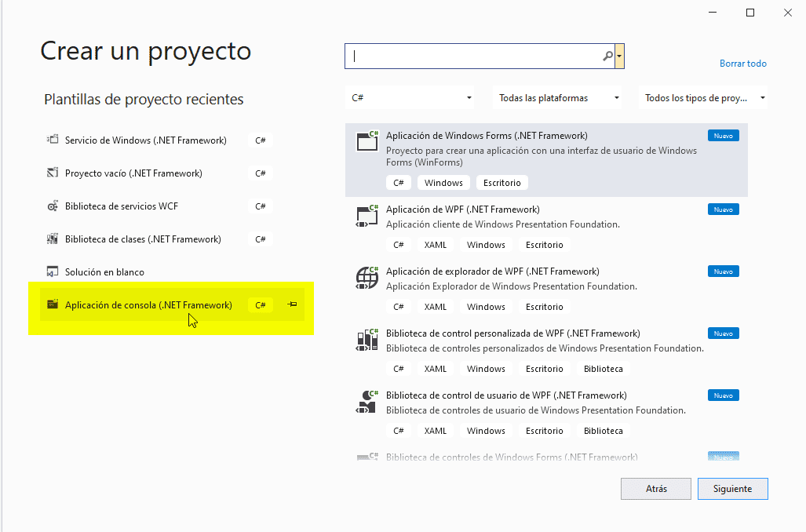Image resolution: width=806 pixels, height=532 pixels.
Task: Choose Biblioteca de control de usuario de WPF
Action: pyautogui.click(x=506, y=395)
